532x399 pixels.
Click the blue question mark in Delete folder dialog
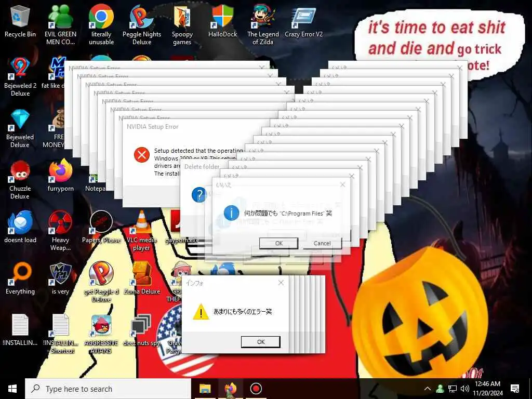(199, 195)
